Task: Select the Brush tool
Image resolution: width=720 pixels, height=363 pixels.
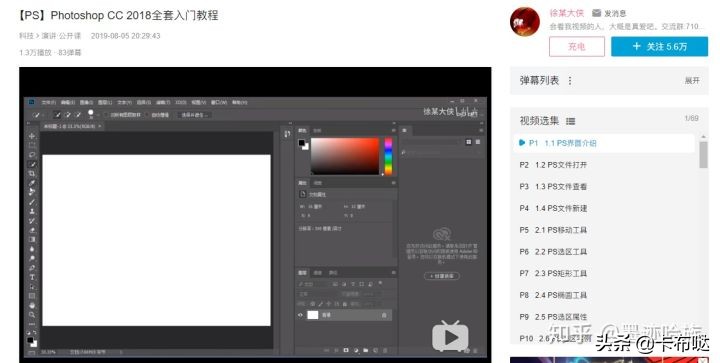Action: tap(32, 202)
